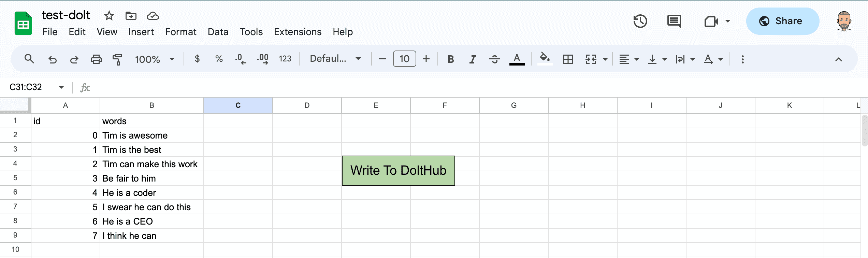Star the test-dolt document
The height and width of the screenshot is (258, 868).
pos(109,16)
